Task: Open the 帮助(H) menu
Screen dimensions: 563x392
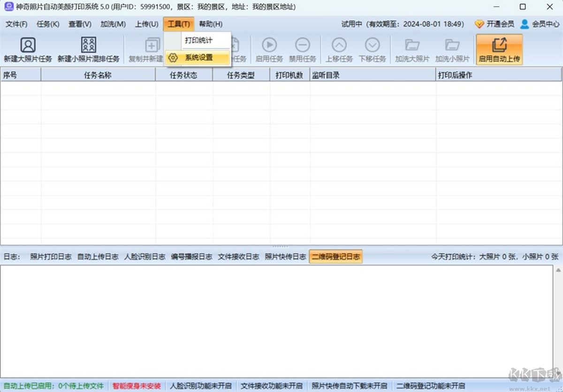Action: coord(211,24)
